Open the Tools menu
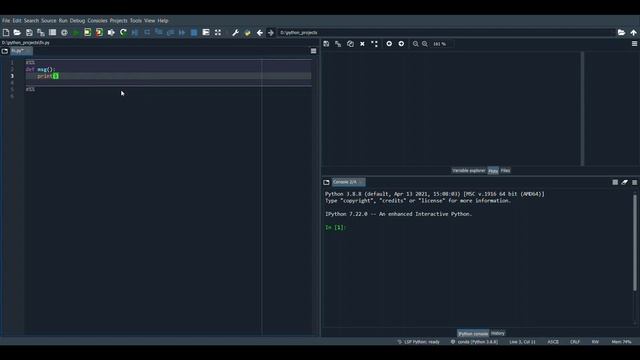This screenshot has width=640, height=360. pos(136,20)
